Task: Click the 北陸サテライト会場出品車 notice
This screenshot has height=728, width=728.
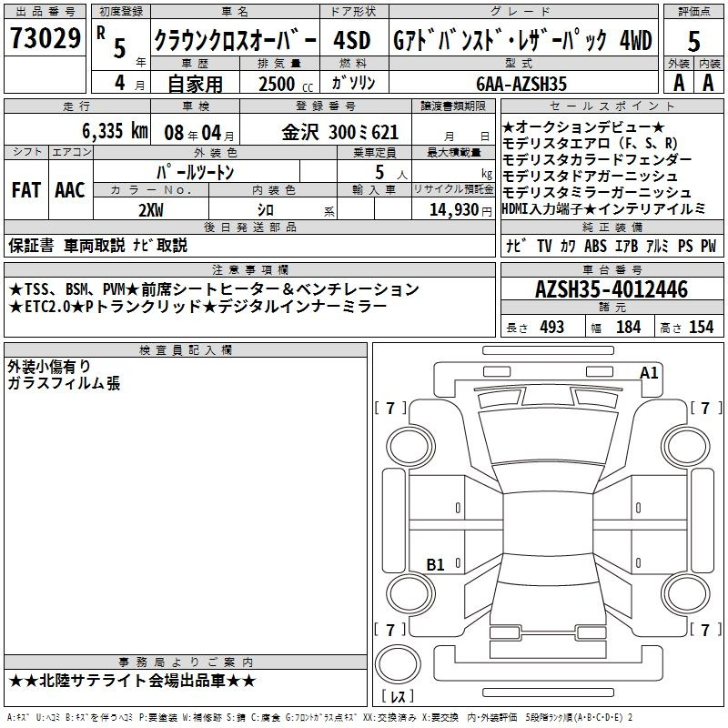Action: coord(133,681)
